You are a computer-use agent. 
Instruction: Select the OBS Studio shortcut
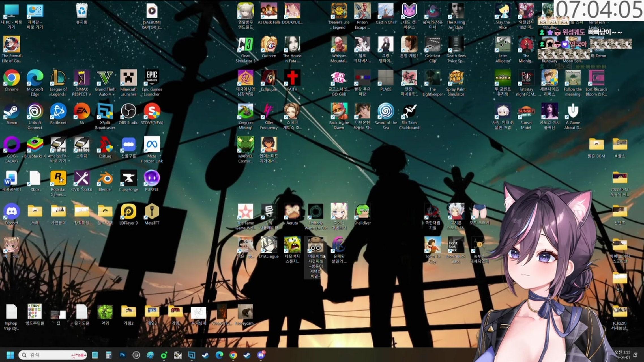tap(128, 112)
